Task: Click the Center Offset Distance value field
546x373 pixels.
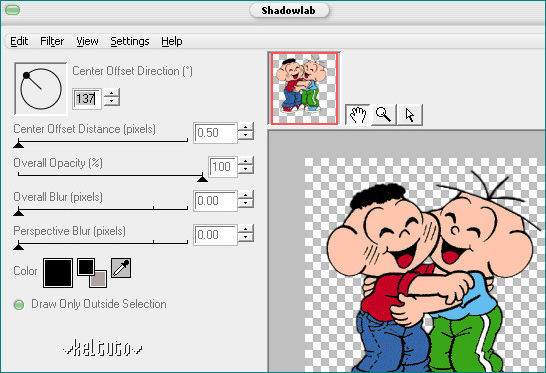Action: tap(215, 133)
